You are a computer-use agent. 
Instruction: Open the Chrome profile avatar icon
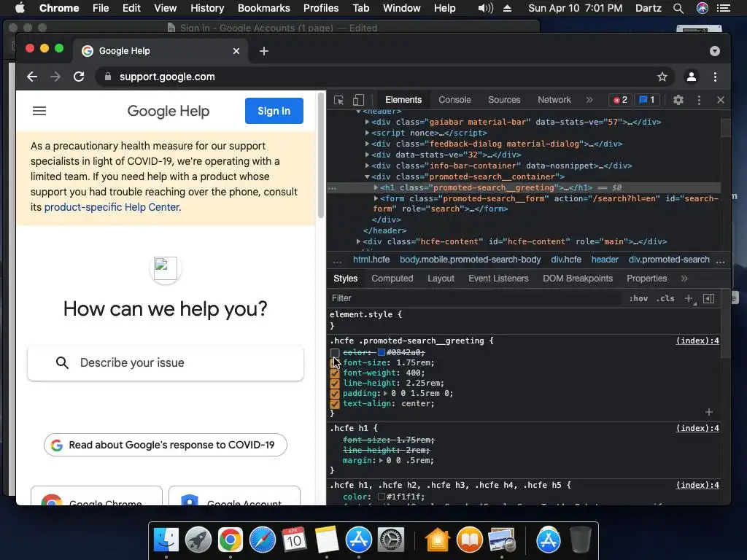(692, 77)
